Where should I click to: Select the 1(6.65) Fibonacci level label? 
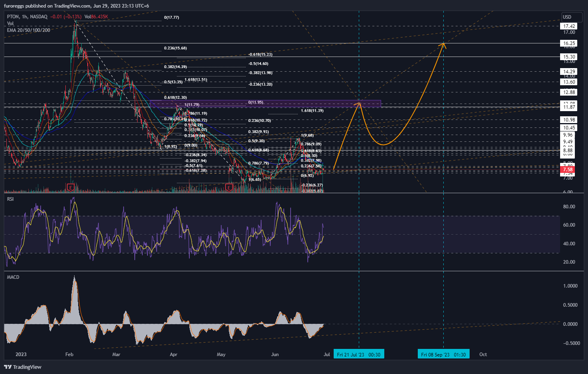click(x=255, y=180)
